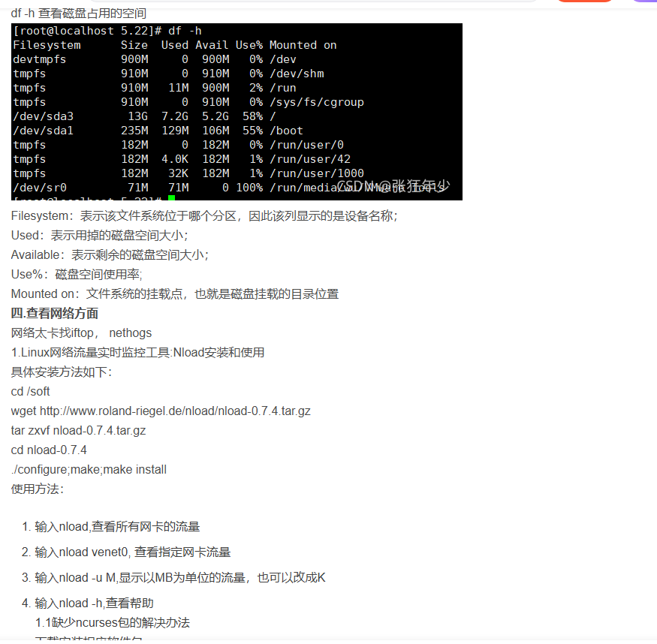Click the line starting with "Use%:"
Viewport: 657px width, 644px height.
point(77,275)
